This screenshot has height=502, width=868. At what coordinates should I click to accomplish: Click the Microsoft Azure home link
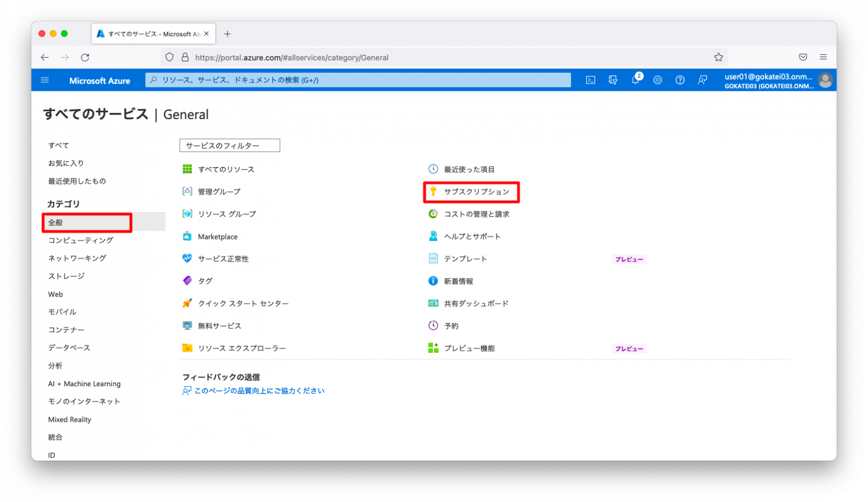pyautogui.click(x=99, y=81)
